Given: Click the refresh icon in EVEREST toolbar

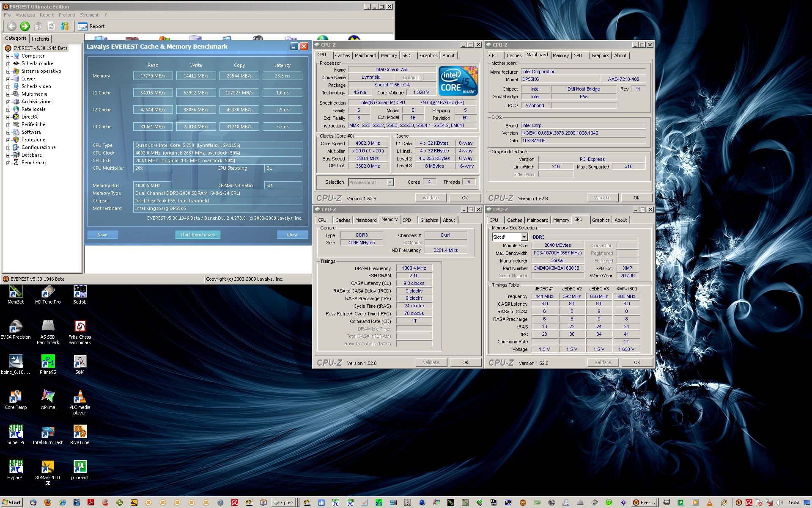Looking at the screenshot, I should 52,26.
